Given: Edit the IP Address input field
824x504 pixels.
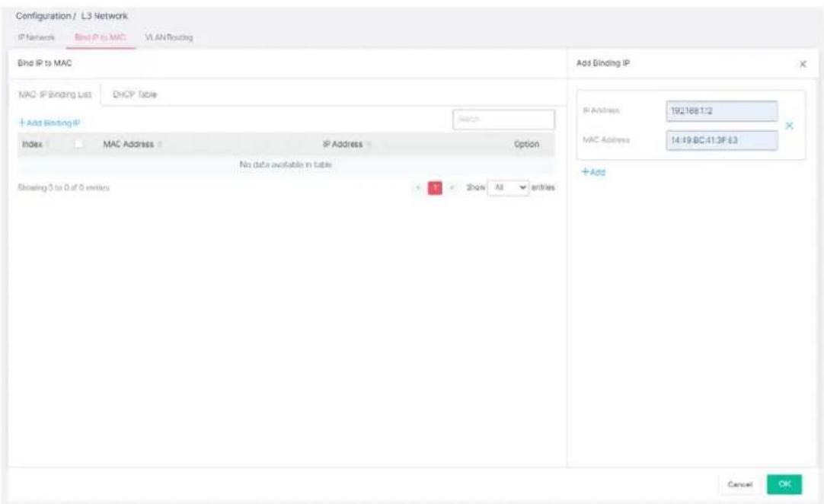Looking at the screenshot, I should (x=721, y=111).
